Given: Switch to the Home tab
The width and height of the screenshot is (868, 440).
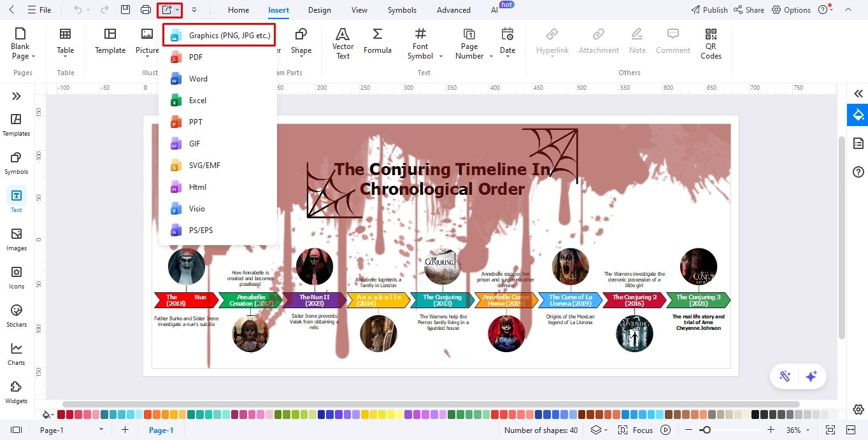Looking at the screenshot, I should pos(239,10).
